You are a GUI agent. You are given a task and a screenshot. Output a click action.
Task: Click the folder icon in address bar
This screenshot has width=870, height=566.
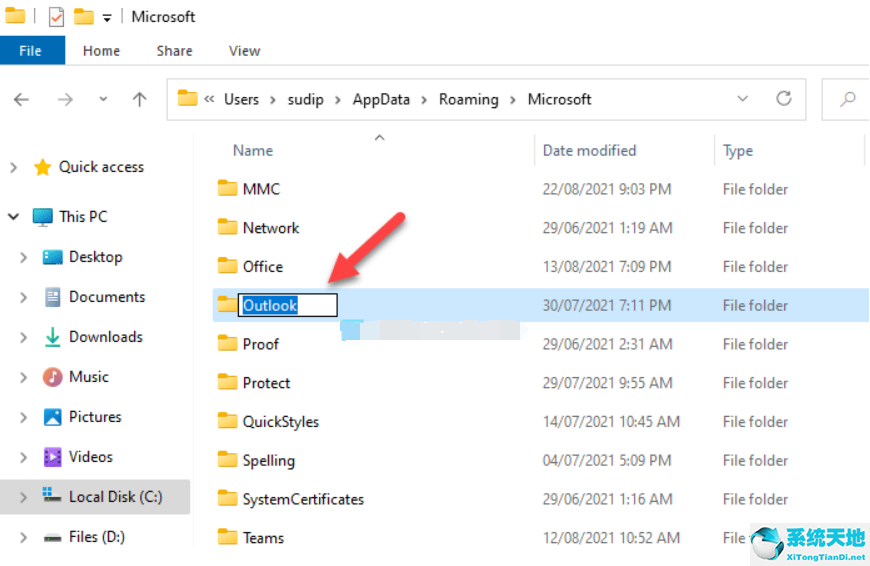coord(188,98)
